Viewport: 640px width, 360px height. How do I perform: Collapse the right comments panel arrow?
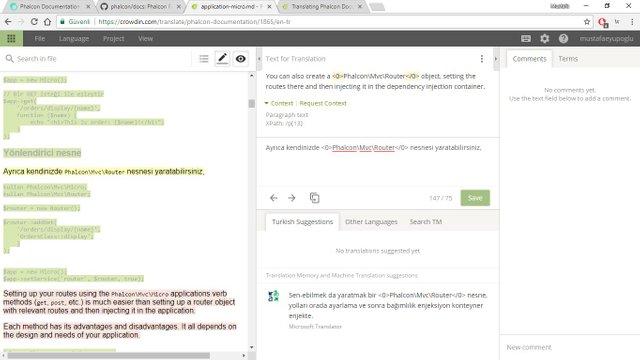click(496, 59)
